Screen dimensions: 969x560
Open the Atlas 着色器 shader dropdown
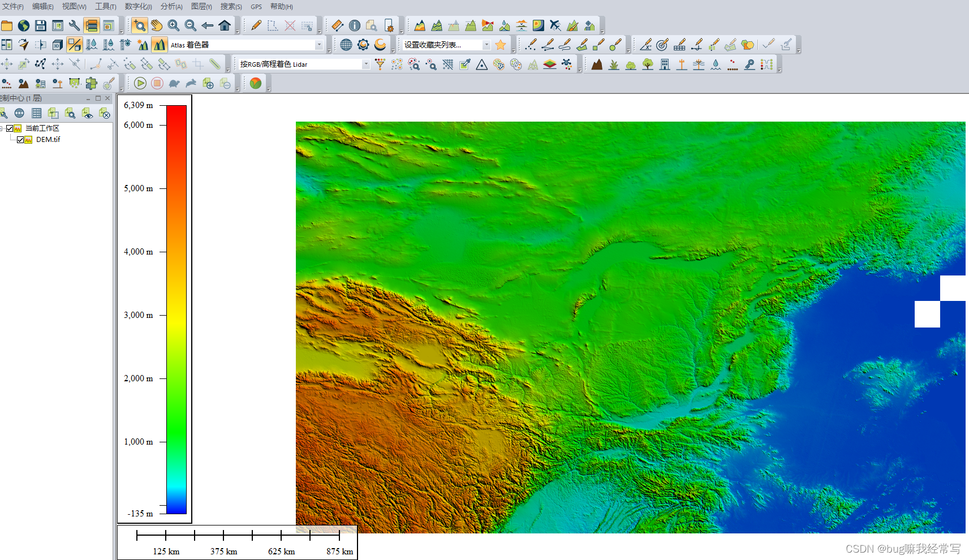pyautogui.click(x=247, y=45)
